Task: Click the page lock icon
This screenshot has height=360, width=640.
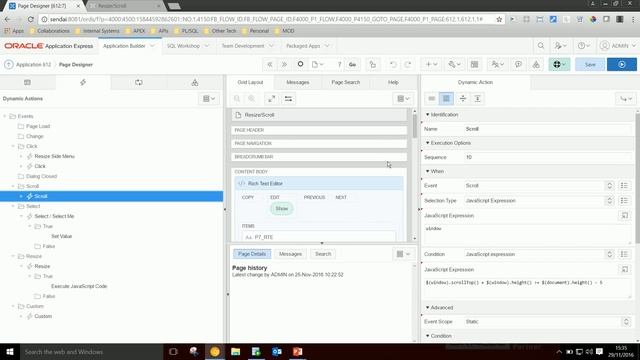Action: pyautogui.click(x=372, y=64)
